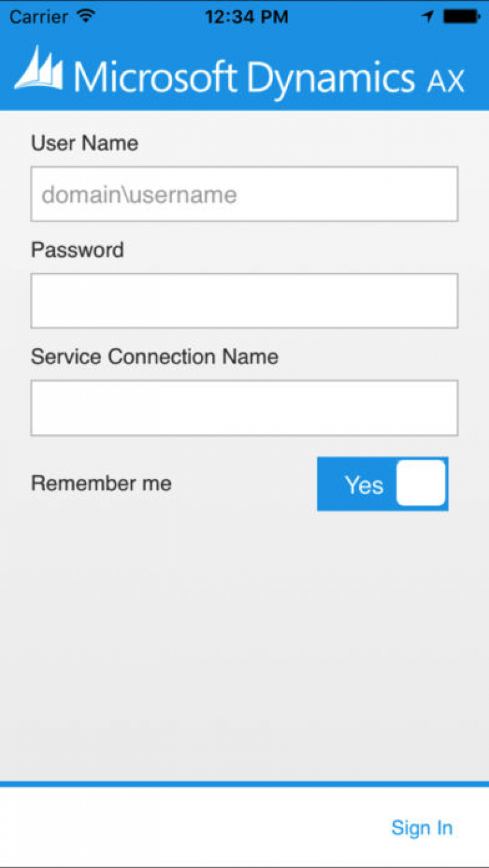Click into the Password text box
489x868 pixels.
coord(244,301)
